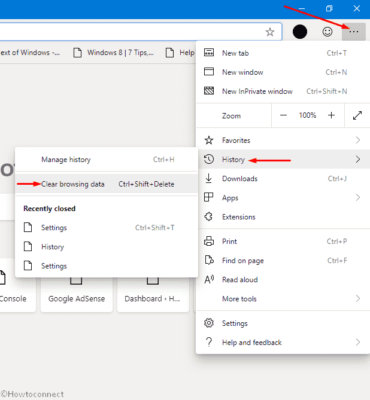Click the Downloads arrow icon
The width and height of the screenshot is (370, 400).
pyautogui.click(x=209, y=178)
